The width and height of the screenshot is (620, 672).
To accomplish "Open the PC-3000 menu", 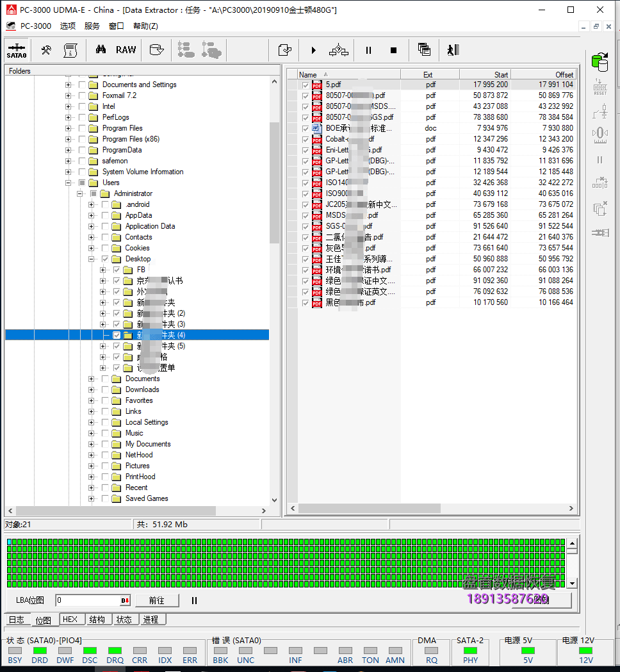I will pyautogui.click(x=36, y=26).
